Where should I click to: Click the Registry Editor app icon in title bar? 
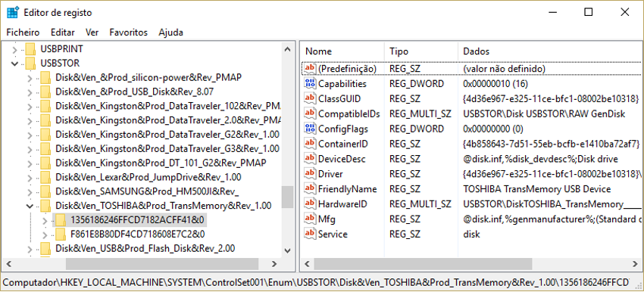(13, 12)
